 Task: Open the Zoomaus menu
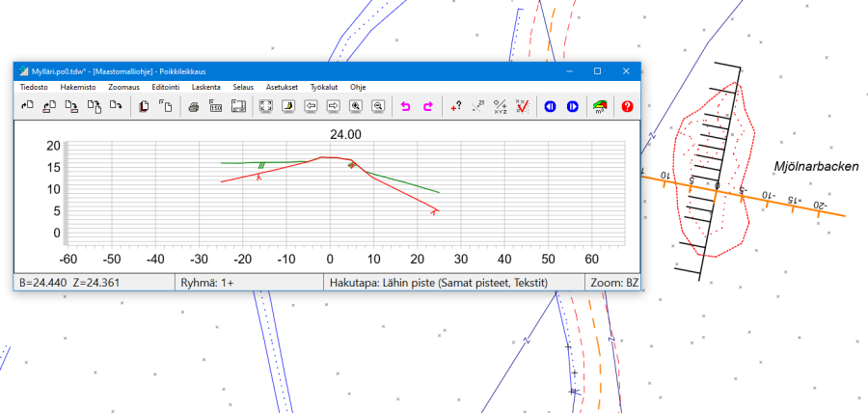coord(123,87)
